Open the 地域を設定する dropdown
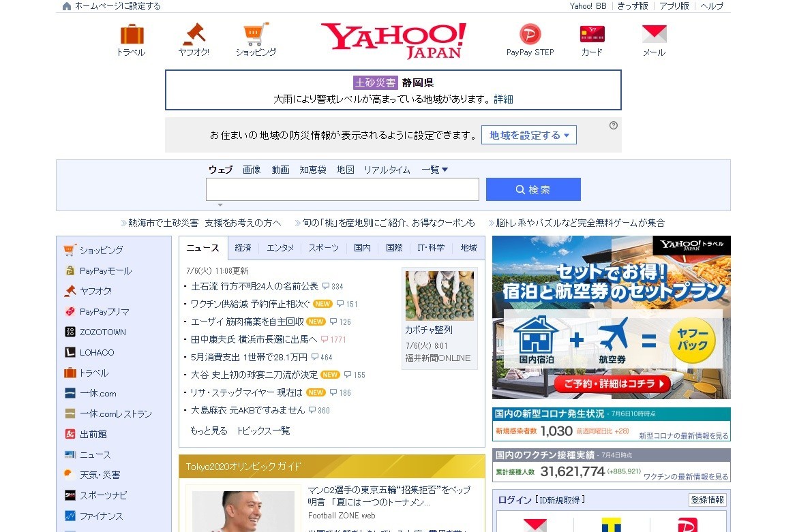This screenshot has height=532, width=812. click(529, 135)
